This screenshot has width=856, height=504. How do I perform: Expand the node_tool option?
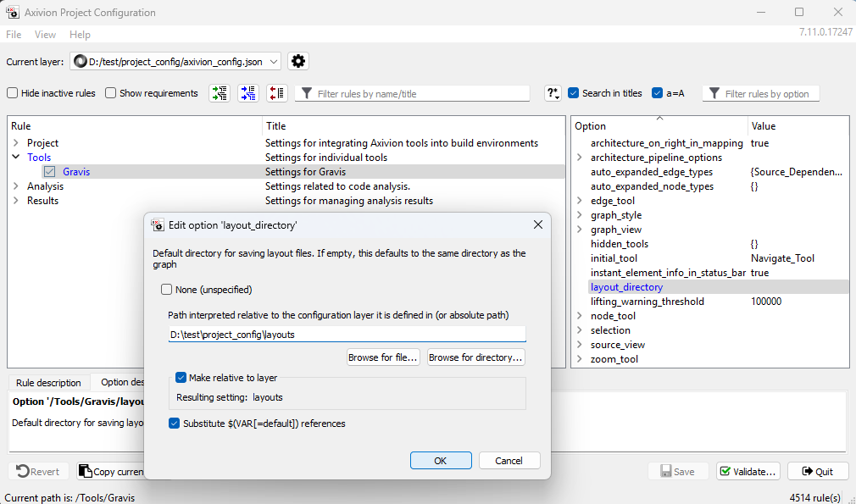(x=579, y=316)
